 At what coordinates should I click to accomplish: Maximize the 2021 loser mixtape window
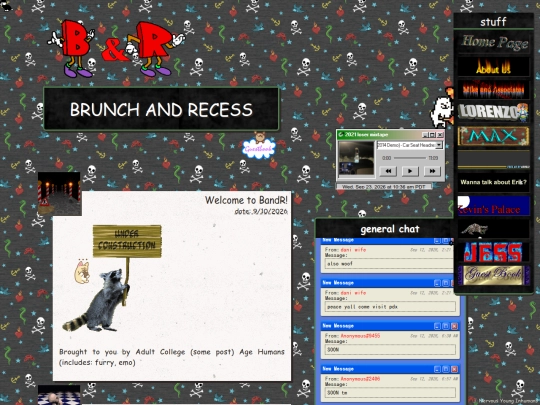coord(432,135)
